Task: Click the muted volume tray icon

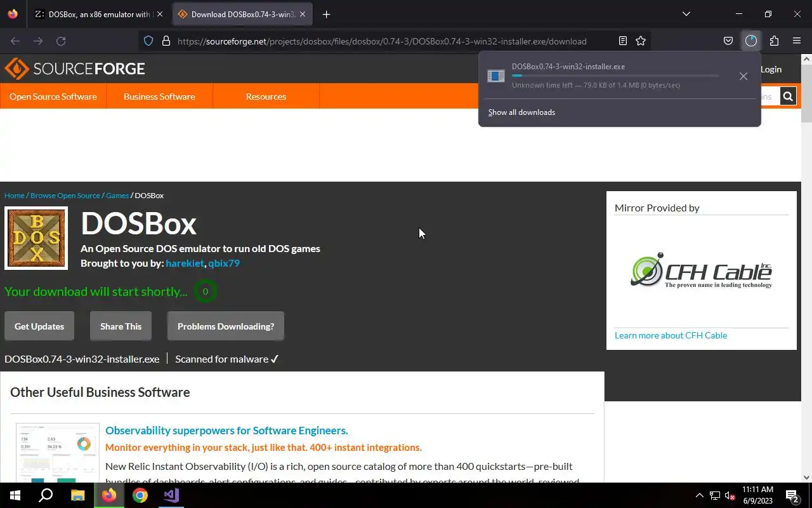Action: pyautogui.click(x=730, y=495)
